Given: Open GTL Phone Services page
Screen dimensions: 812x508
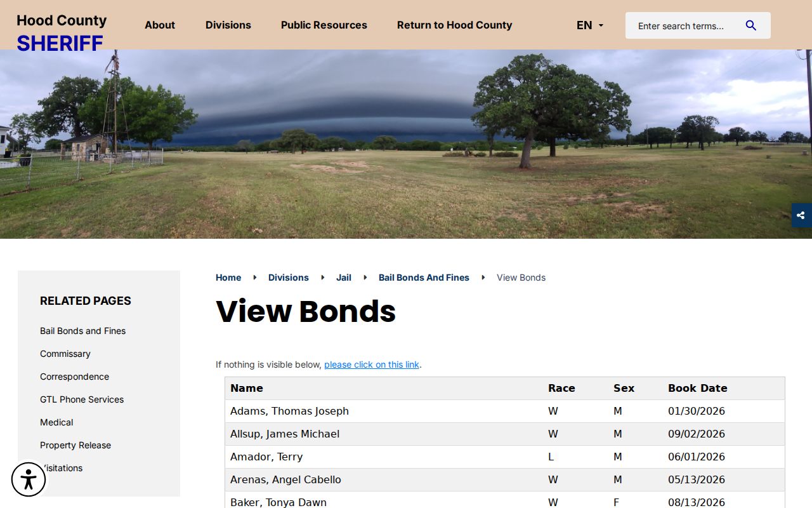Looking at the screenshot, I should click(x=82, y=399).
